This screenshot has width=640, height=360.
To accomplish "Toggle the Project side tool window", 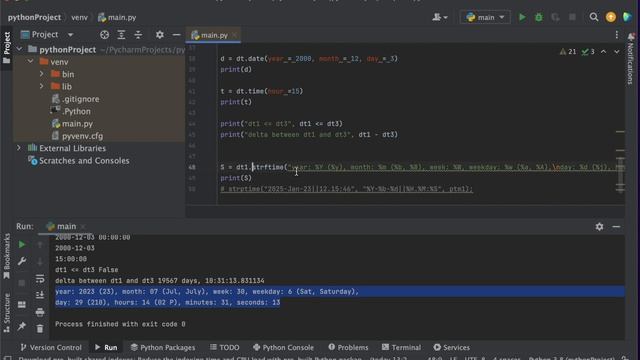I will point(7,48).
